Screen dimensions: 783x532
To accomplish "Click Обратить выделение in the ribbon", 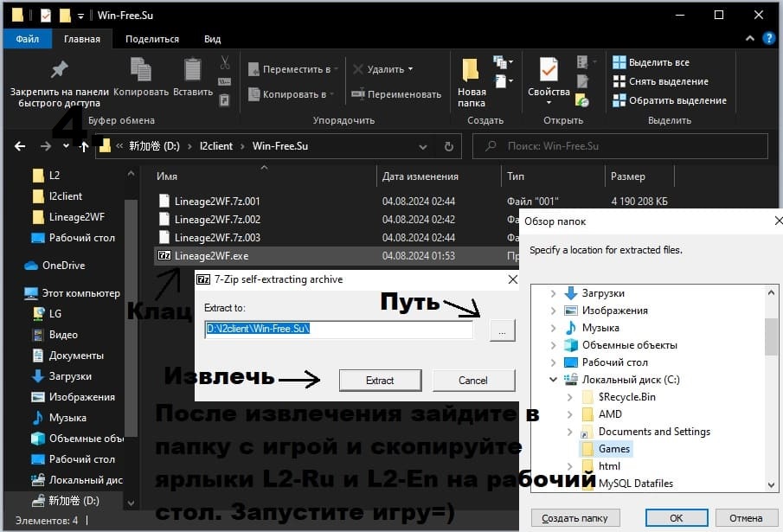I will (670, 100).
